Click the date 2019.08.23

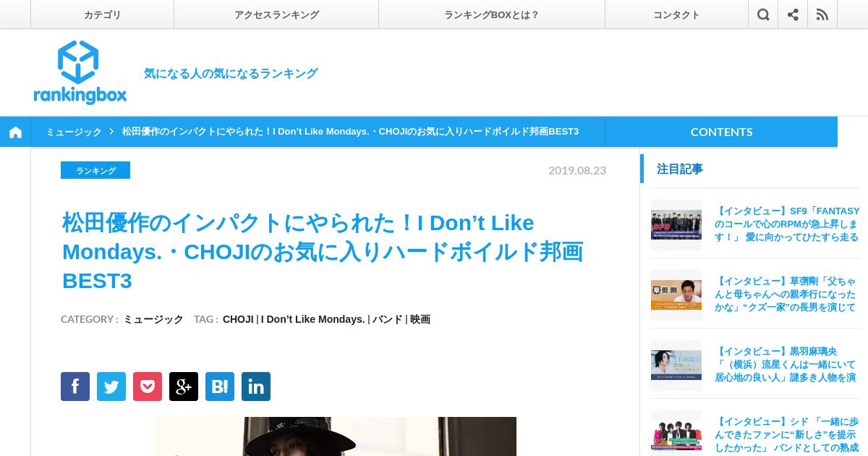click(x=577, y=170)
